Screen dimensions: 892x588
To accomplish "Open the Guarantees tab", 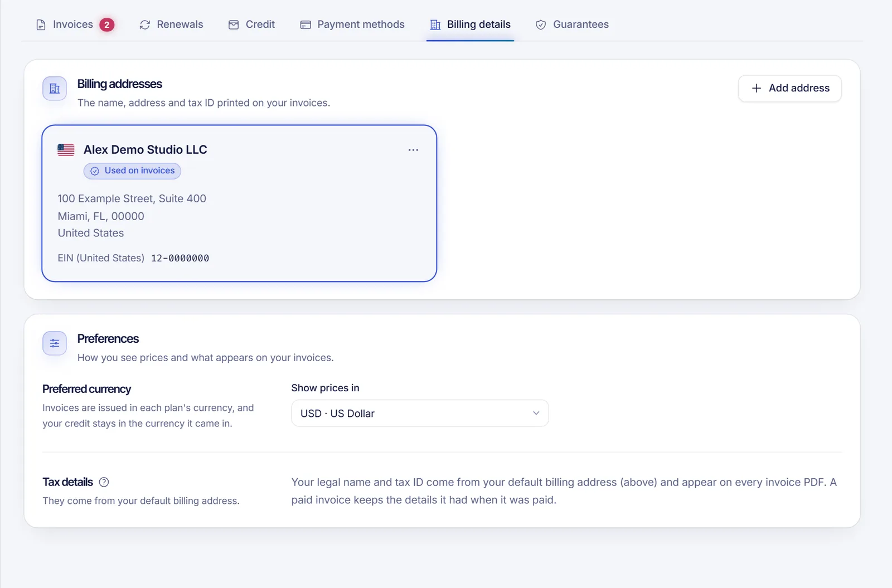I will 572,25.
